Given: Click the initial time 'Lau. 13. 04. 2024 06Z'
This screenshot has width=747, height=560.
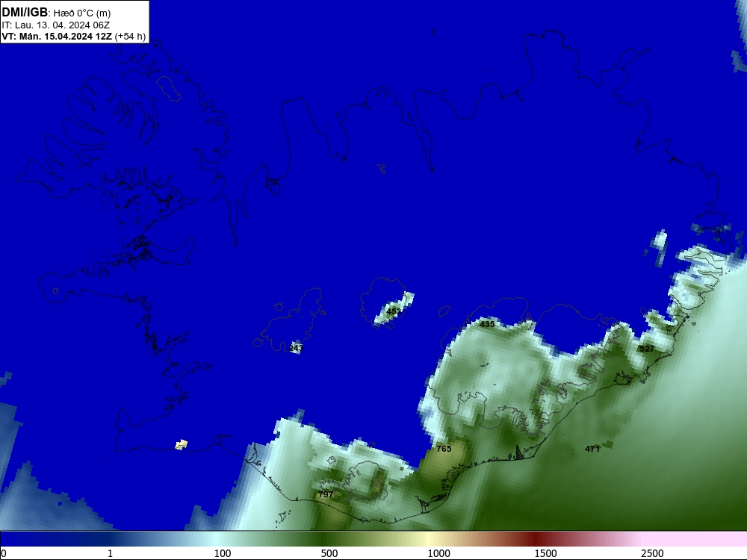Looking at the screenshot, I should (x=62, y=25).
